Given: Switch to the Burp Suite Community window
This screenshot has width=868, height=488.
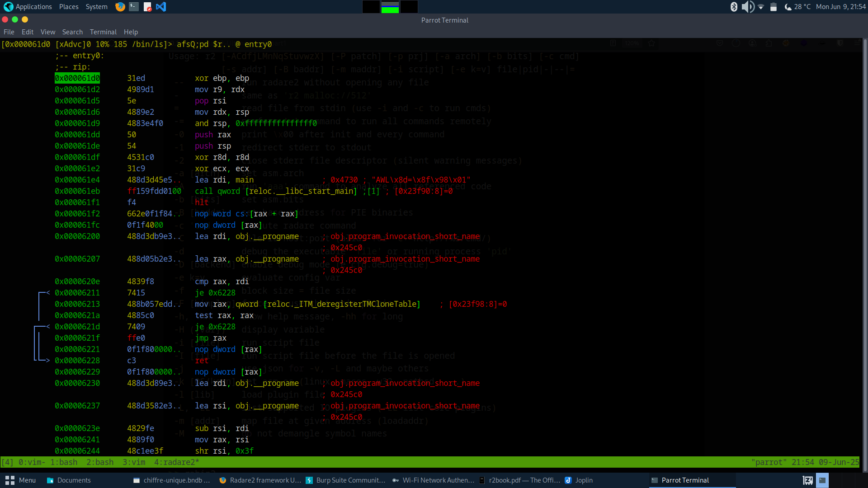Looking at the screenshot, I should pyautogui.click(x=345, y=480).
